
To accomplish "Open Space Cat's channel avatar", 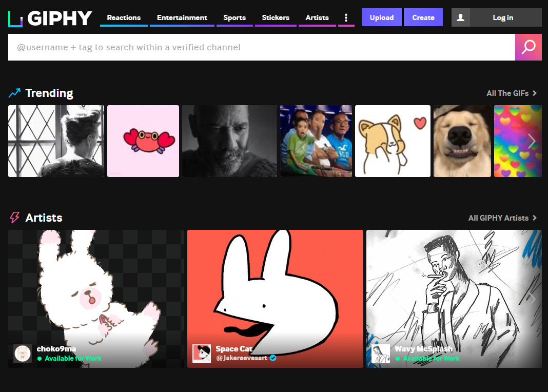I will (202, 354).
